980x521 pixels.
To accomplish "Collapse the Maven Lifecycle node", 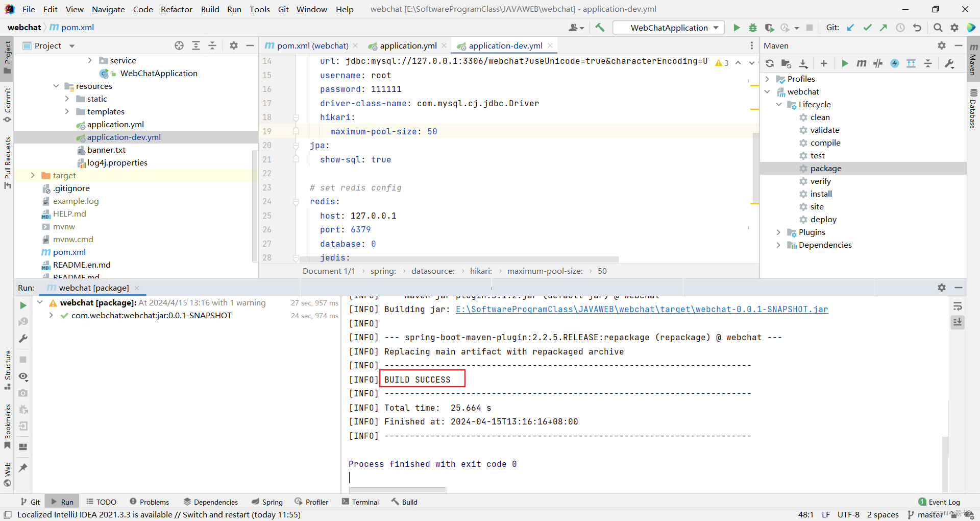I will (x=779, y=104).
